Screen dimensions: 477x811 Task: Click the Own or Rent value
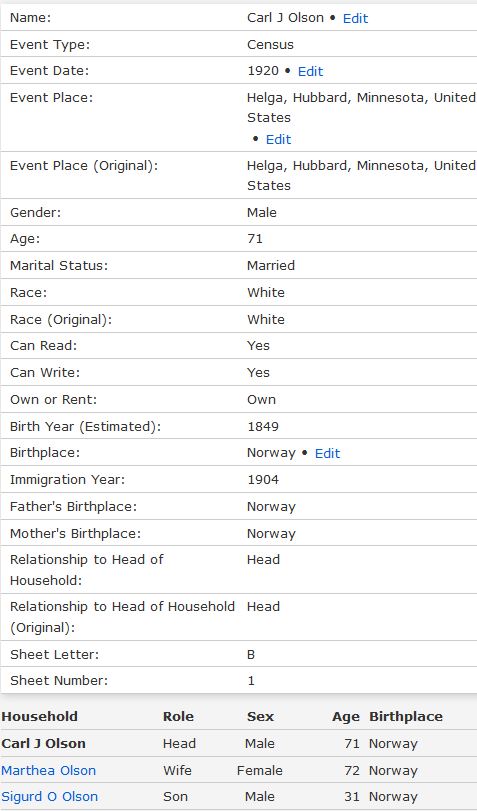coord(262,400)
